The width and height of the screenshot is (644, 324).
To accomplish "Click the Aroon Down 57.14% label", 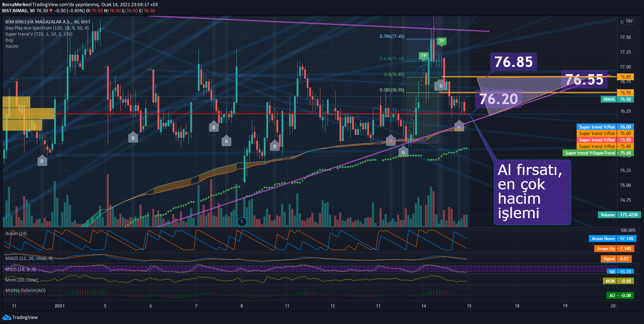I will pyautogui.click(x=613, y=238).
